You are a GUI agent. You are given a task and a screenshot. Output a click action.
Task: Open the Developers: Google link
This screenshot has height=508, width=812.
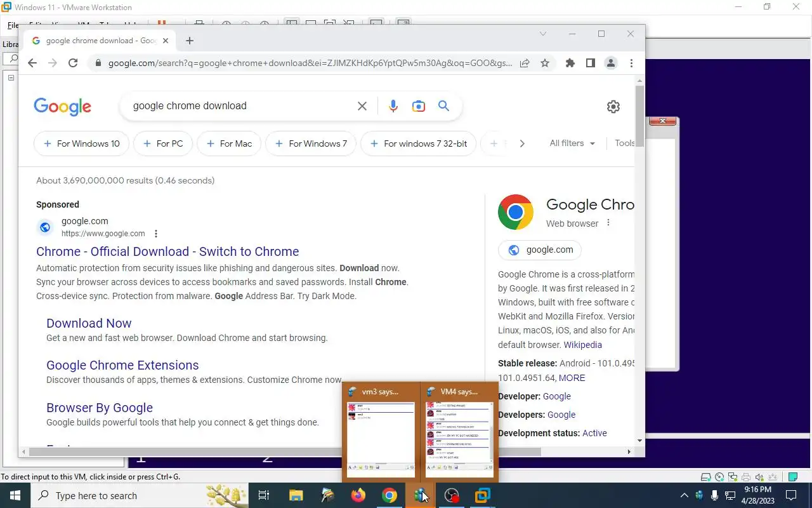pyautogui.click(x=561, y=415)
